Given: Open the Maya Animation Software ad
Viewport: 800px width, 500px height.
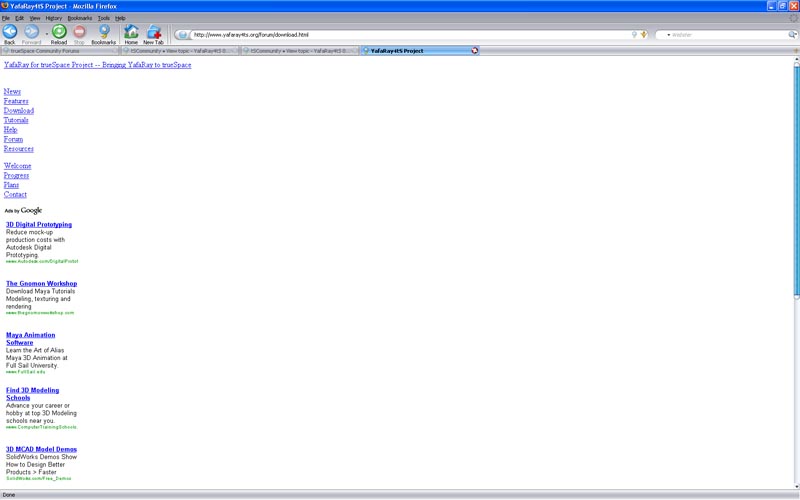Looking at the screenshot, I should [x=31, y=339].
